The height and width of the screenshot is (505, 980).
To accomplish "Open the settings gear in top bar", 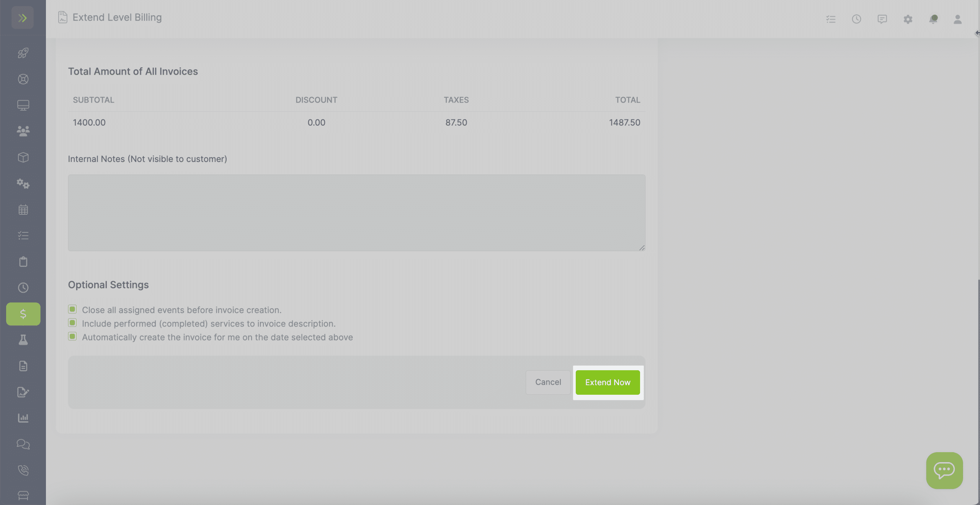I will pyautogui.click(x=908, y=19).
